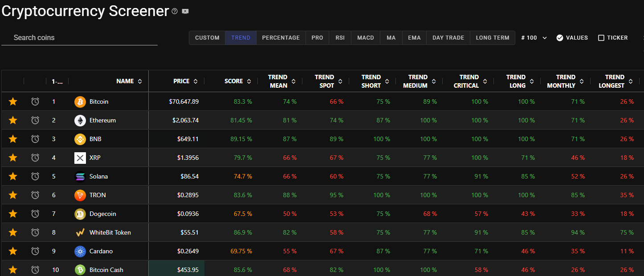Open the YouTube video icon next to title
The image size is (644, 276).
[x=185, y=12]
